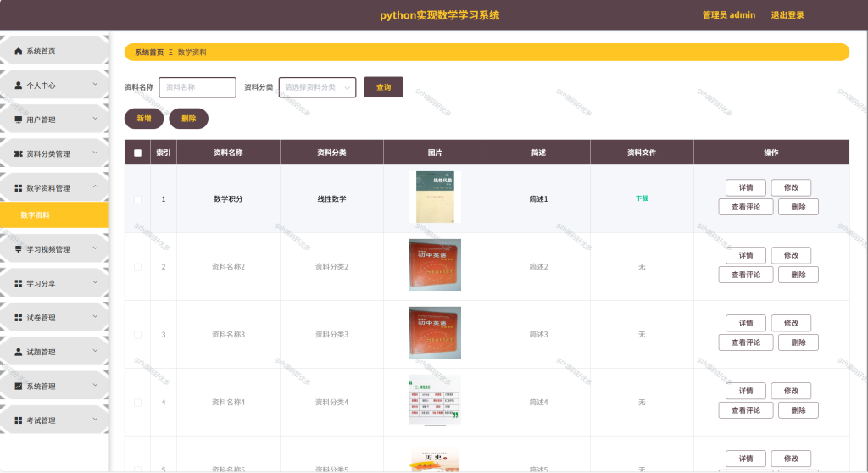
Task: Click the monitor icon for 用户管理
Action: [x=19, y=120]
